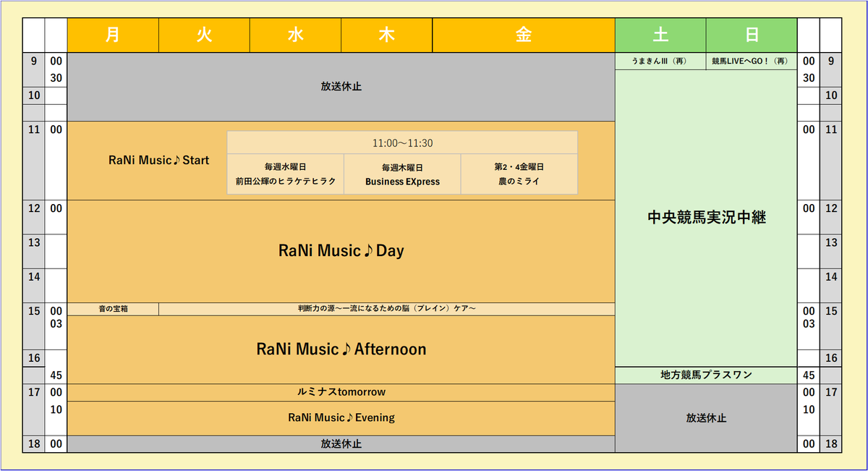Click the 競馬LIVEへGO！（再） Sunday cell
868x471 pixels.
tap(752, 61)
